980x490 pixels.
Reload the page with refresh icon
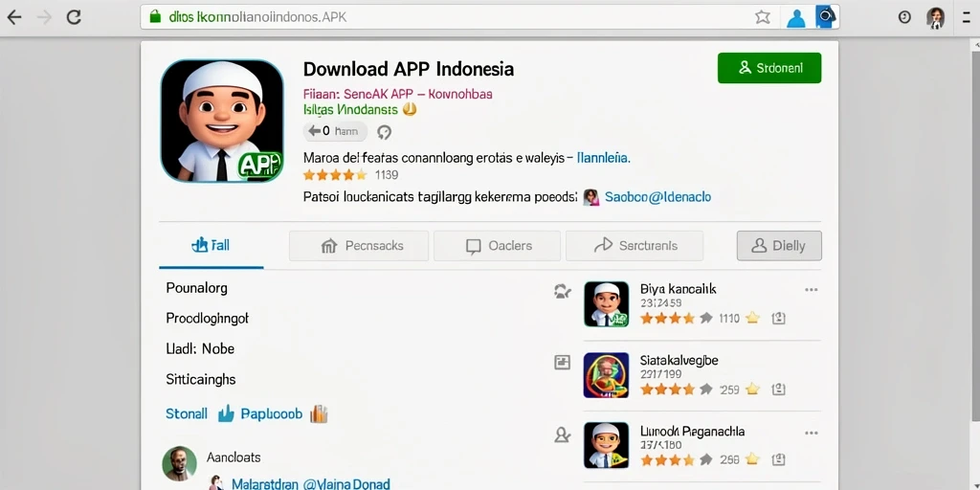(74, 17)
